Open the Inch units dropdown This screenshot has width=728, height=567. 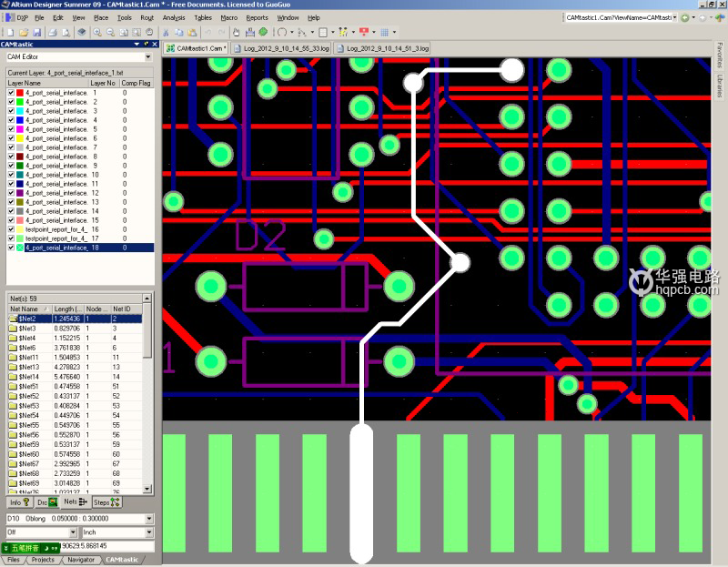click(x=148, y=532)
